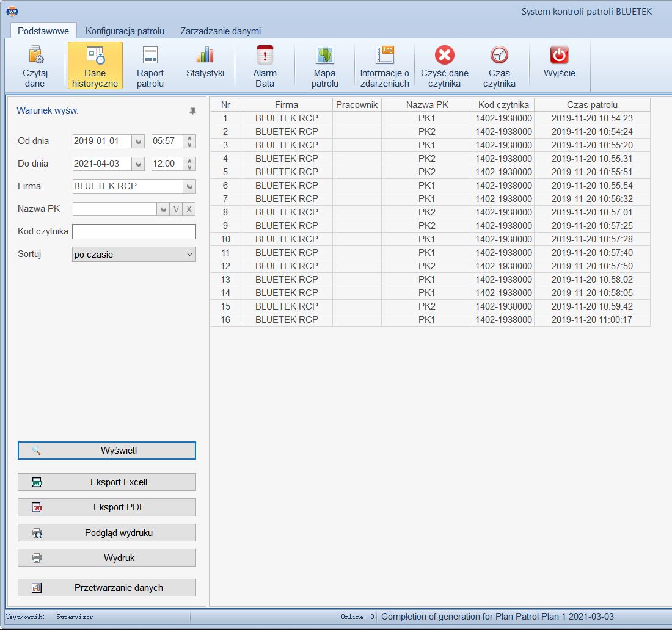Select row with time 2019-11-20 10:54:23
This screenshot has height=630, width=672.
pyautogui.click(x=430, y=118)
